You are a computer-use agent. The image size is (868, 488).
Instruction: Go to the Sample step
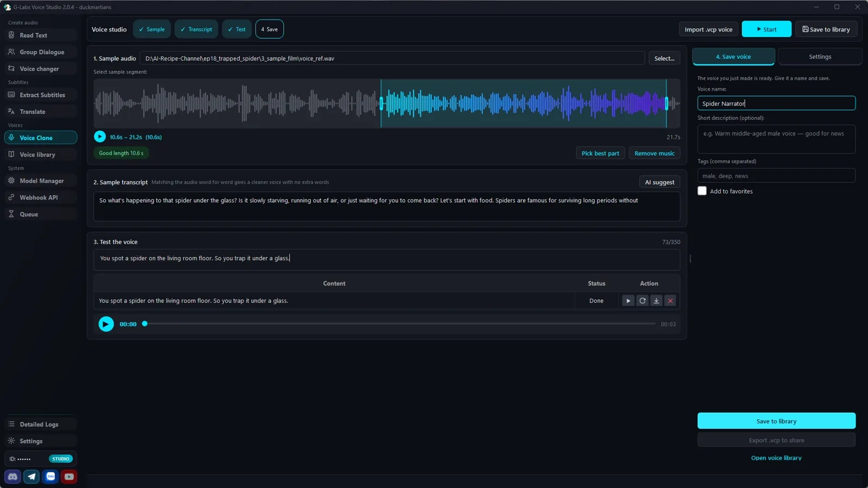[152, 29]
